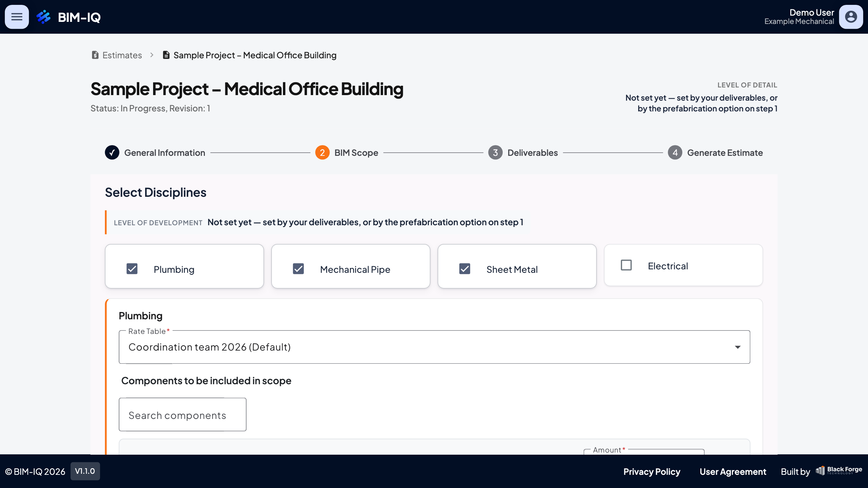Click 'Status: In Progress, Revision: 1' text

[150, 109]
